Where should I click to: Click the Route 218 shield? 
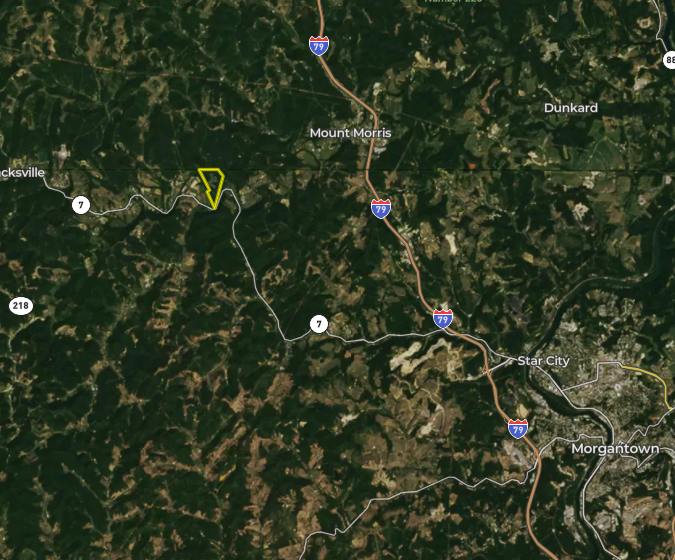coord(21,306)
